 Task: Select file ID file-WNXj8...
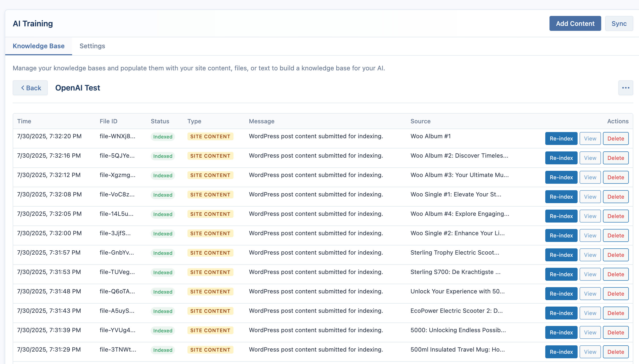pyautogui.click(x=118, y=136)
